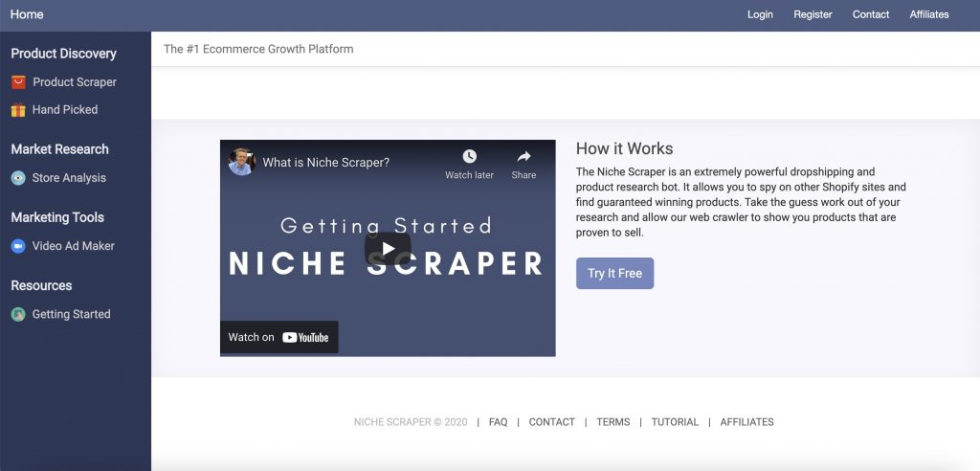Screen dimensions: 980x471
Task: Click NICHE SCRAPER © 2020 footer text
Action: (411, 422)
